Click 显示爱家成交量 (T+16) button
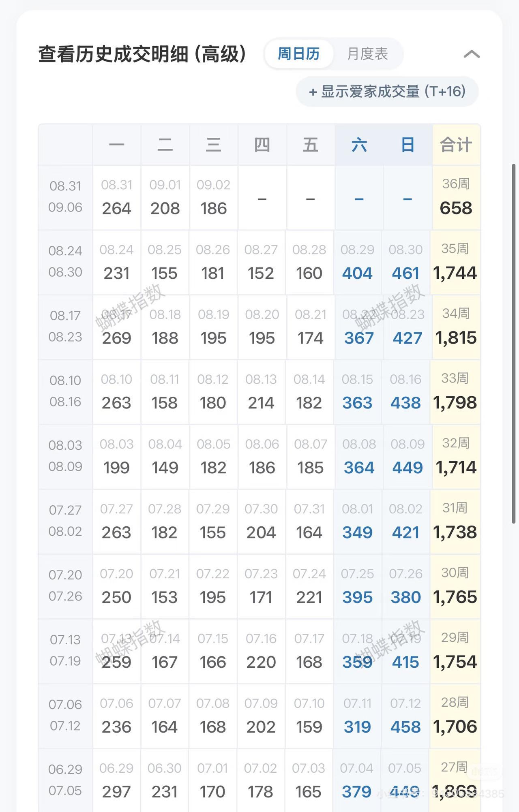 (387, 92)
